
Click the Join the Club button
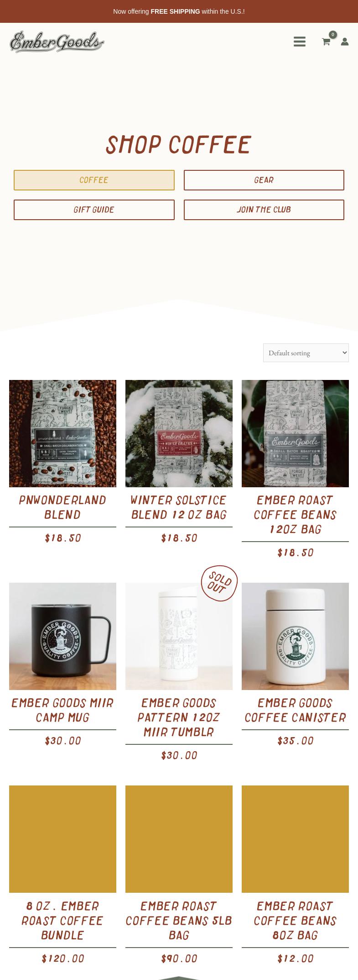point(264,210)
